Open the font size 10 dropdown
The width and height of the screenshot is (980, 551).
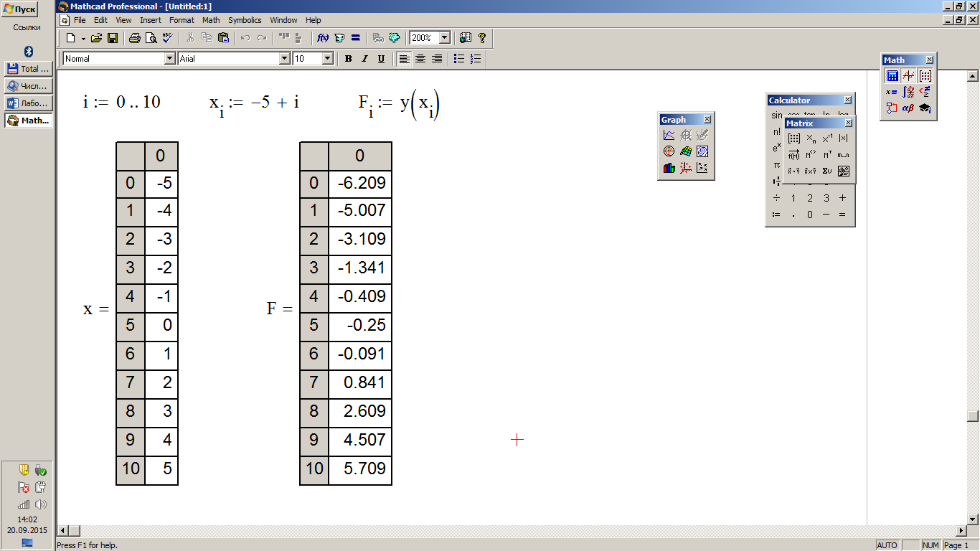click(328, 59)
